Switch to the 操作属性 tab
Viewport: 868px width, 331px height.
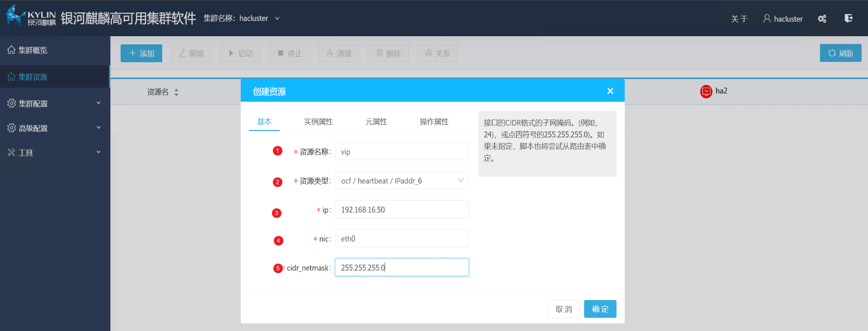pos(434,122)
